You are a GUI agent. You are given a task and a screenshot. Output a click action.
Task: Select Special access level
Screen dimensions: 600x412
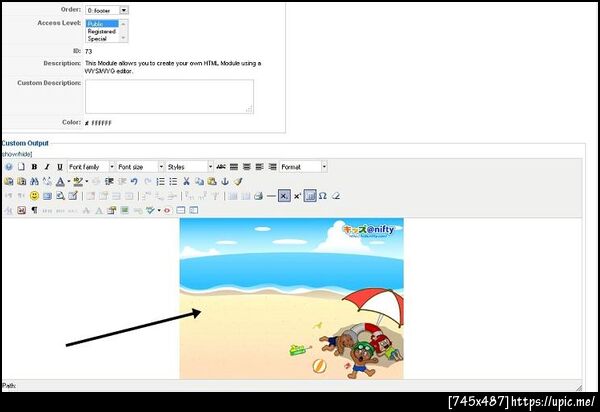(102, 39)
